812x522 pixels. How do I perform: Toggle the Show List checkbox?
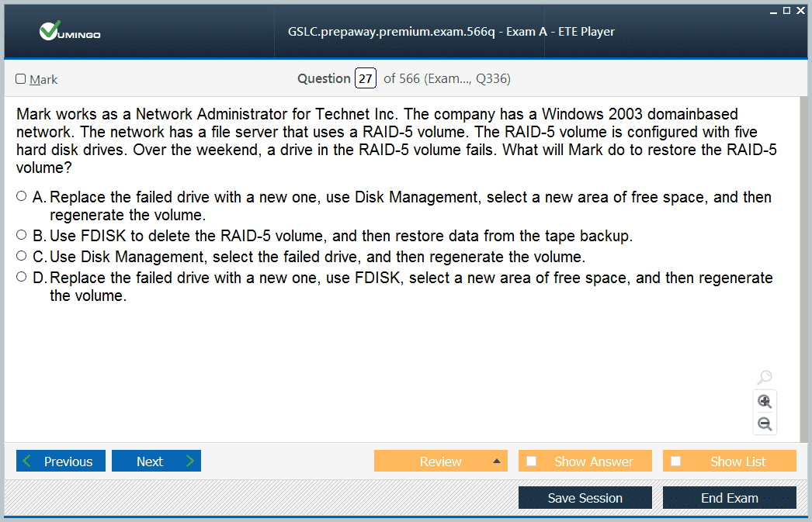pyautogui.click(x=676, y=461)
